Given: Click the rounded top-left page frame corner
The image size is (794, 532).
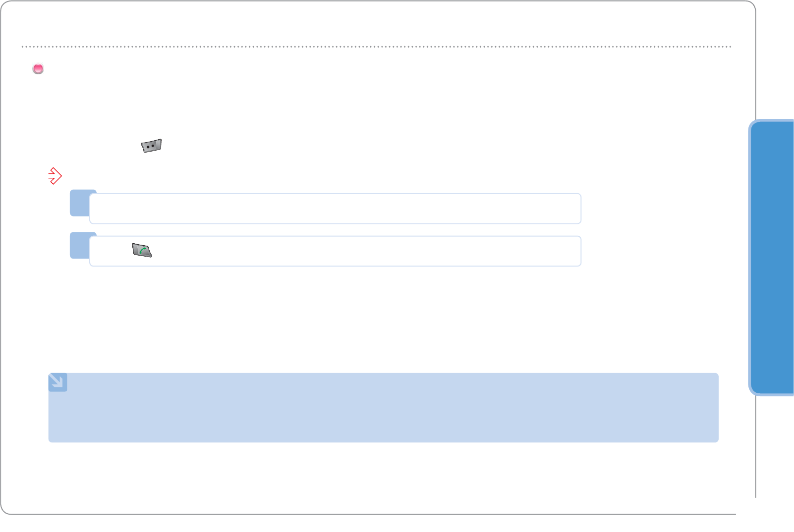Looking at the screenshot, I should pos(4,4).
